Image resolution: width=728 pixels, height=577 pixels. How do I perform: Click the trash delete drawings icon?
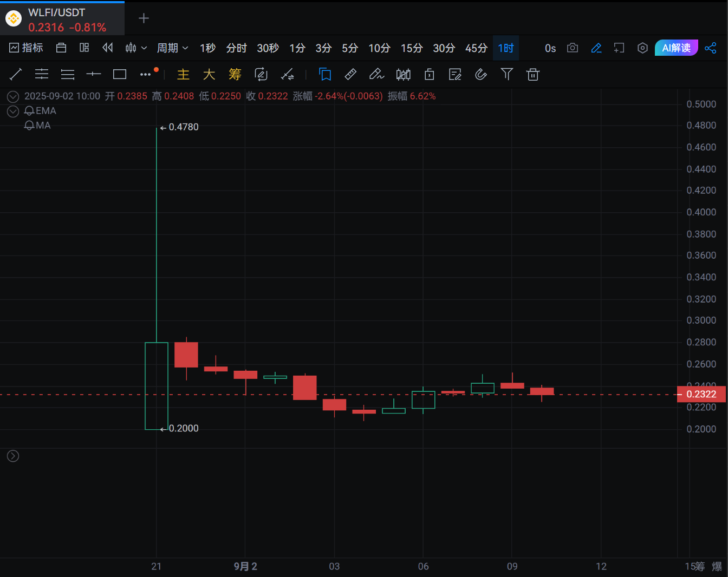click(533, 74)
